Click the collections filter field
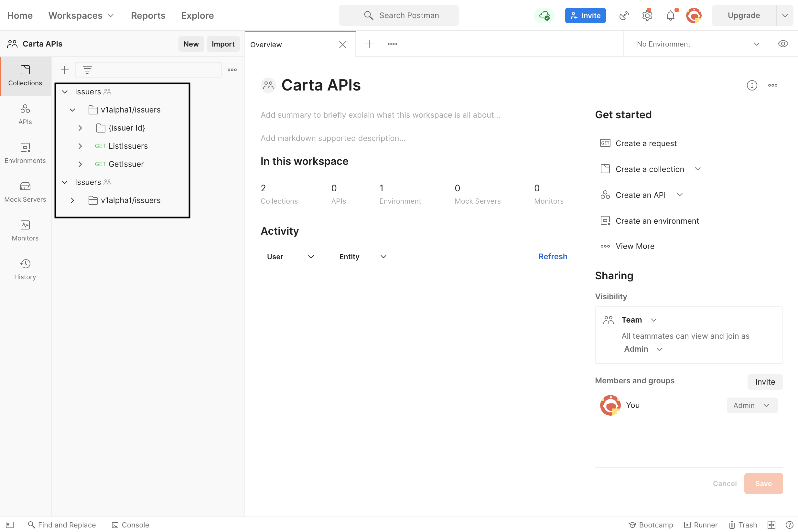The height and width of the screenshot is (532, 798). 148,70
